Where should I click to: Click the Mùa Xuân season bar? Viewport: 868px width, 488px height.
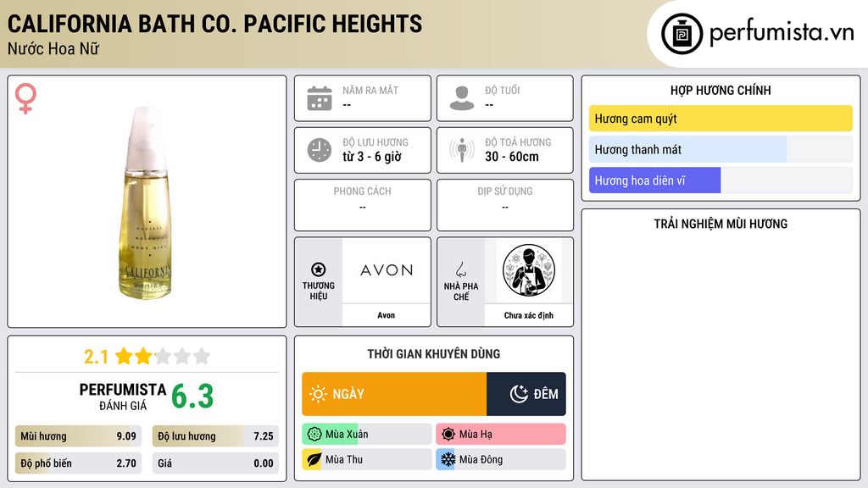(367, 435)
